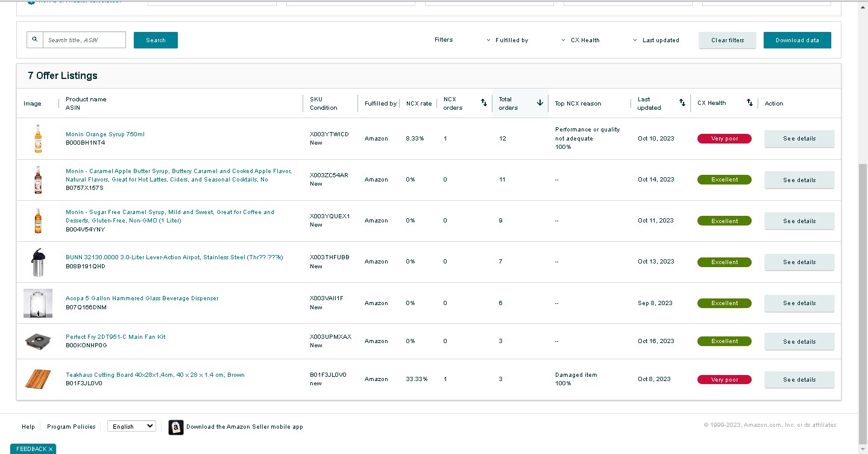Focus the Search title, ASIN field
This screenshot has height=454, width=868.
(x=84, y=40)
